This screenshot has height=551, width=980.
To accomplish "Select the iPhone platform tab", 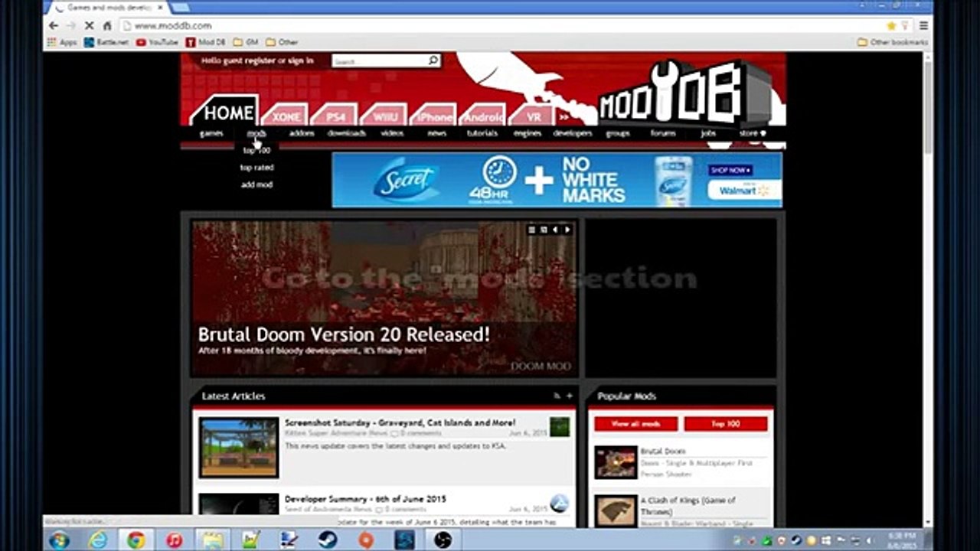I will [x=434, y=116].
